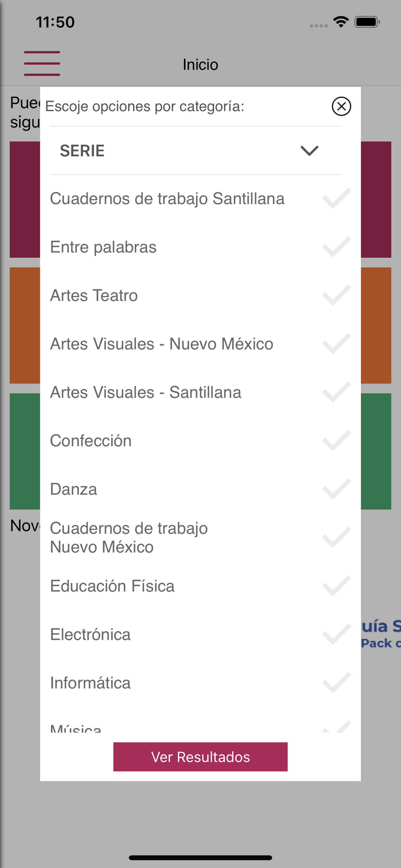Click the chevron arrow beside SERIE

pos(309,151)
